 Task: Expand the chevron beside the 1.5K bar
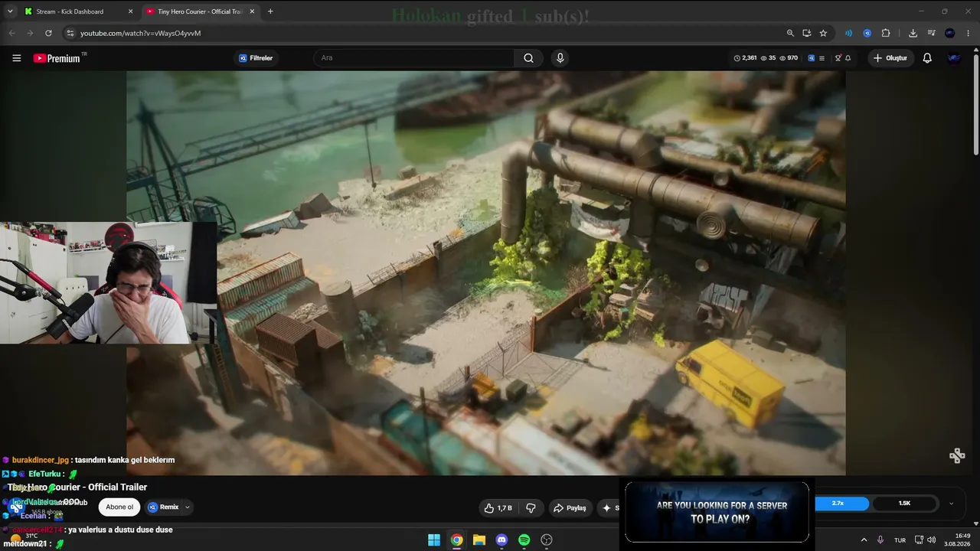click(x=952, y=504)
